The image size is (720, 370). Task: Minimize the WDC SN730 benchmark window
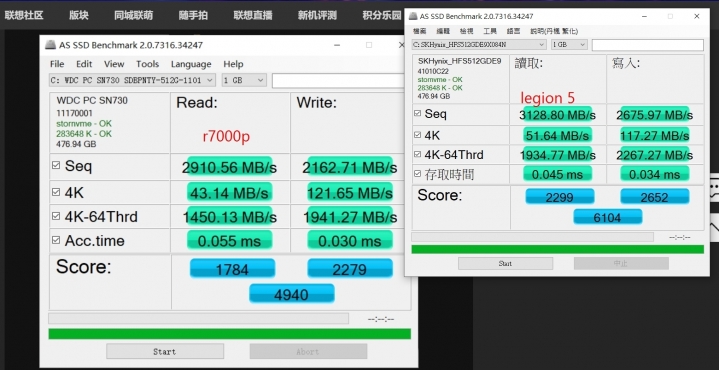(x=338, y=45)
